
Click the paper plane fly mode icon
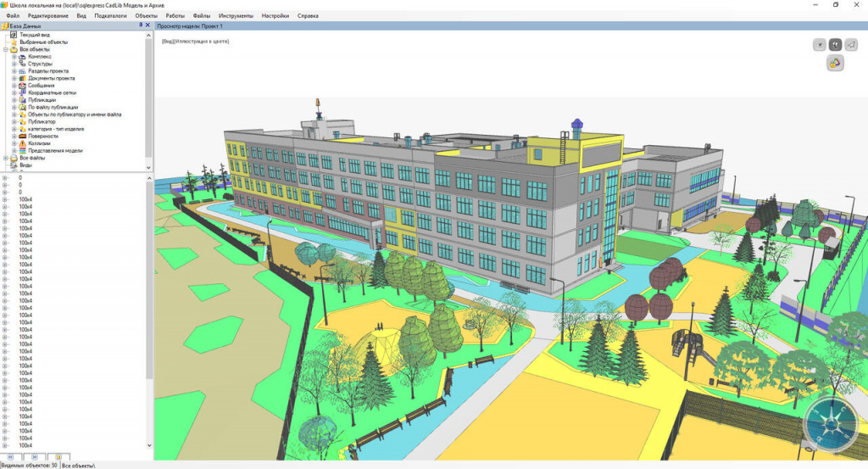pyautogui.click(x=852, y=44)
